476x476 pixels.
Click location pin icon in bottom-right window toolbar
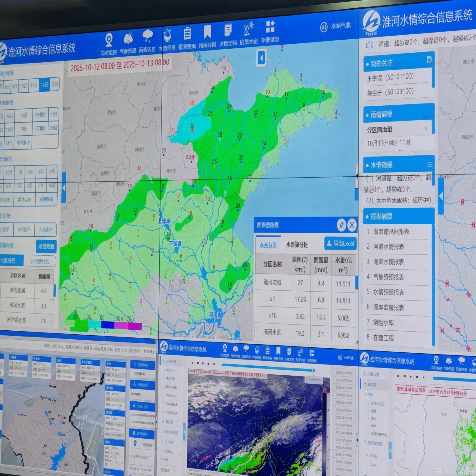click(x=436, y=360)
